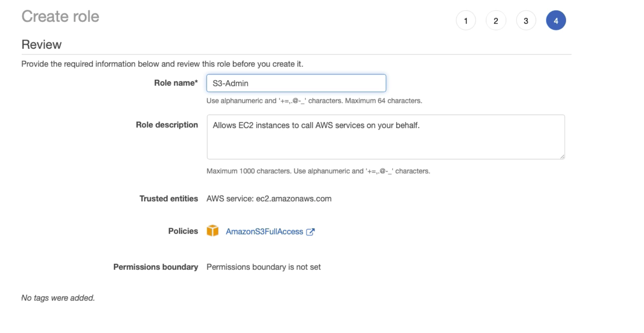Viewport: 644px width, 333px height.
Task: Open the external link icon beside AmazonS3FullAccess
Action: 310,232
